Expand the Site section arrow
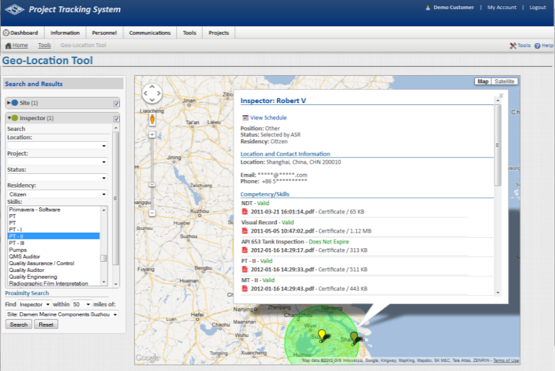The width and height of the screenshot is (555, 371). [9, 103]
